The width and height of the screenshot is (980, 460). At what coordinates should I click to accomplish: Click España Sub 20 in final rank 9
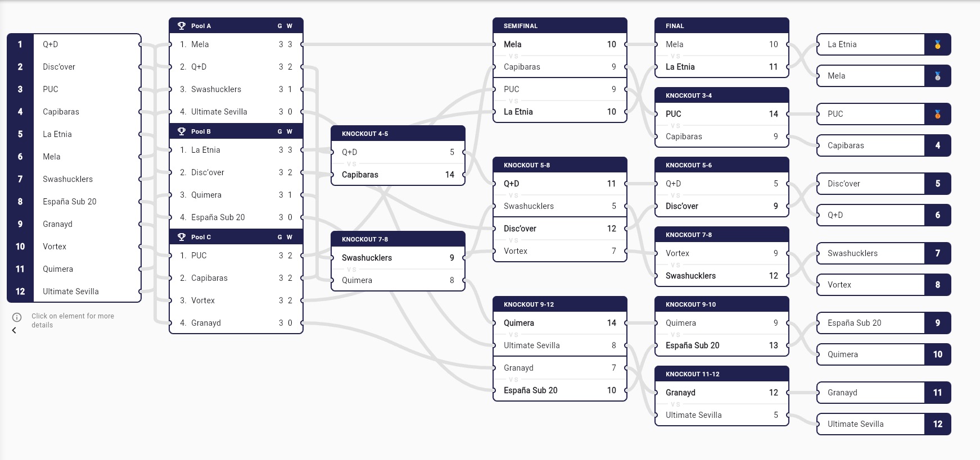tap(870, 323)
